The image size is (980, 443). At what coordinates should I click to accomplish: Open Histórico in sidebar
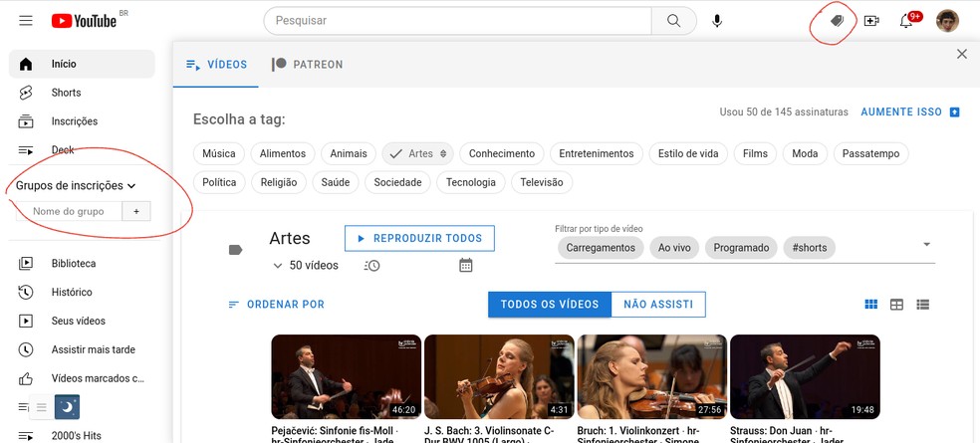point(82,293)
